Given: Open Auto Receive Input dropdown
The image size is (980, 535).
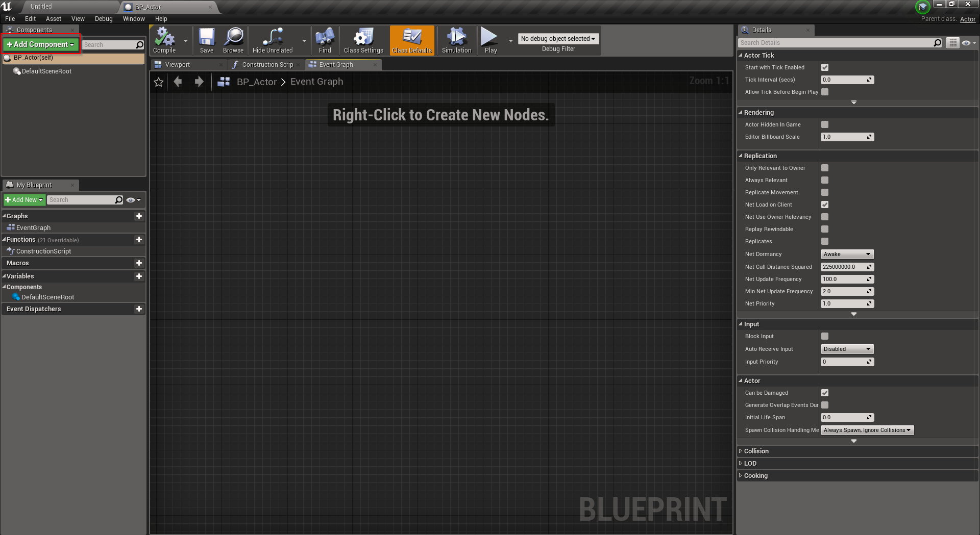Looking at the screenshot, I should [x=847, y=349].
